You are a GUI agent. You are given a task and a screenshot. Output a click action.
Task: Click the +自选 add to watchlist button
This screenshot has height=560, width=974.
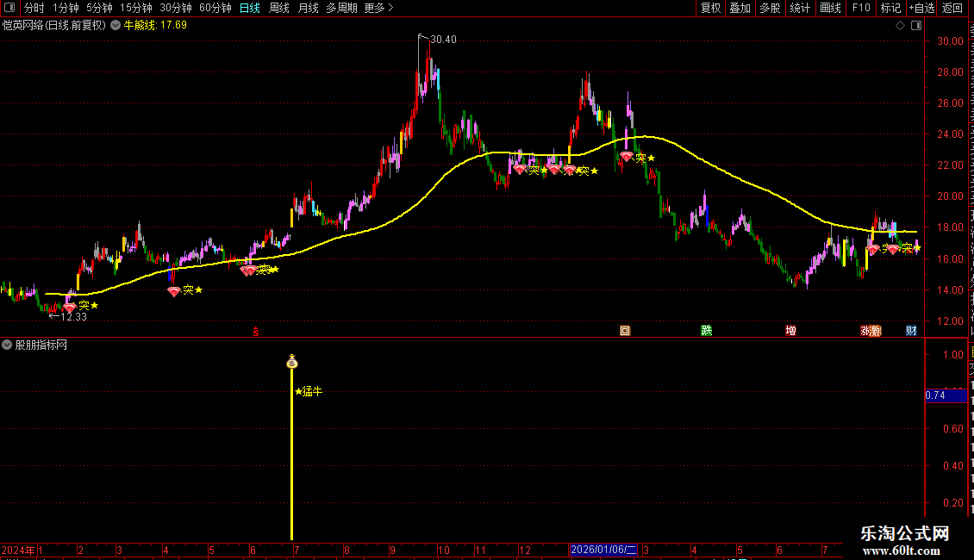(x=921, y=8)
